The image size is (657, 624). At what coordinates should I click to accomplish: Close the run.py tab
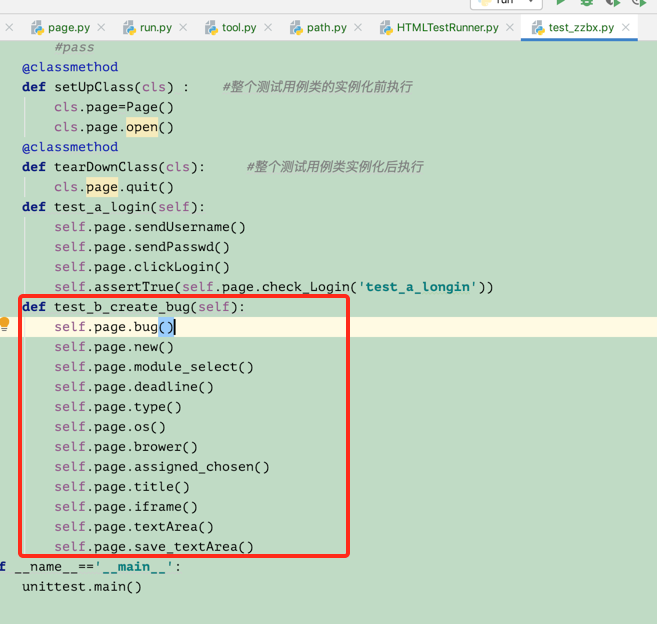click(x=183, y=28)
